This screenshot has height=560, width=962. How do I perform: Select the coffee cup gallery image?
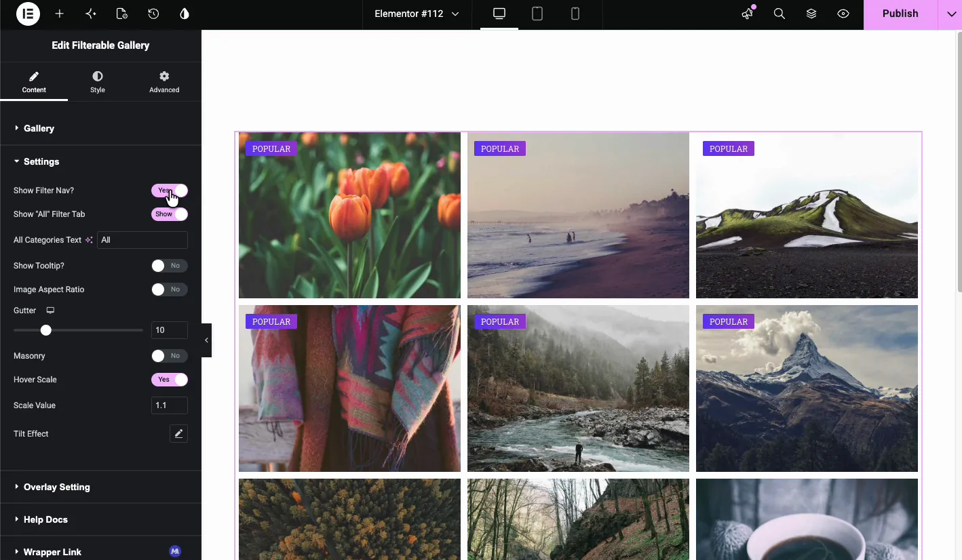(x=807, y=519)
